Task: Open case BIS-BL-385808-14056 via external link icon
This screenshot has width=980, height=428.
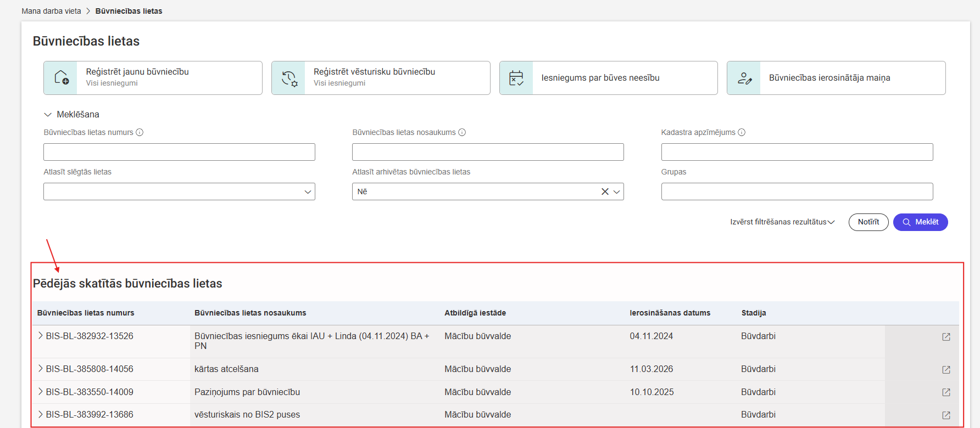Action: (x=946, y=370)
